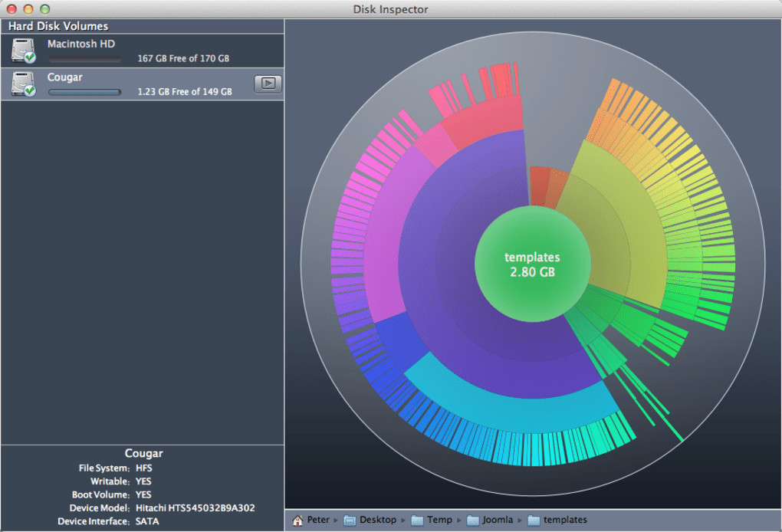The height and width of the screenshot is (532, 782).
Task: Click the templates folder icon in breadcrumb
Action: tap(534, 521)
